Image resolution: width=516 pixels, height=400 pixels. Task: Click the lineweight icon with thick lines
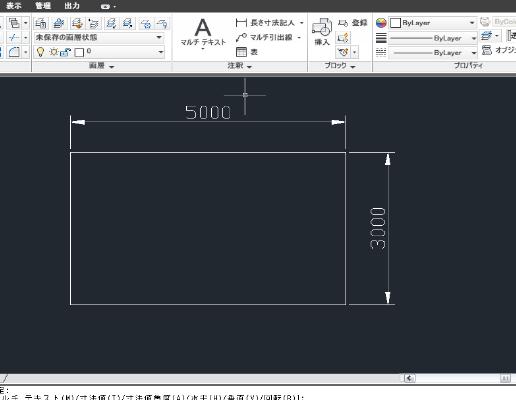[381, 38]
